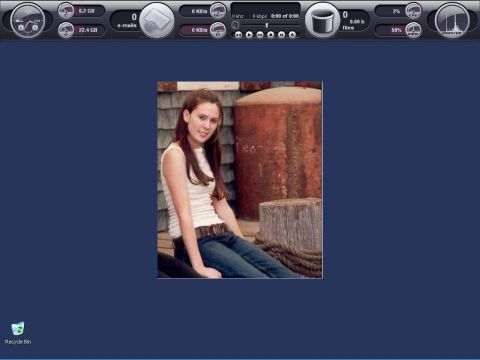Click the lower "0 KB/s" readout

coord(199,30)
